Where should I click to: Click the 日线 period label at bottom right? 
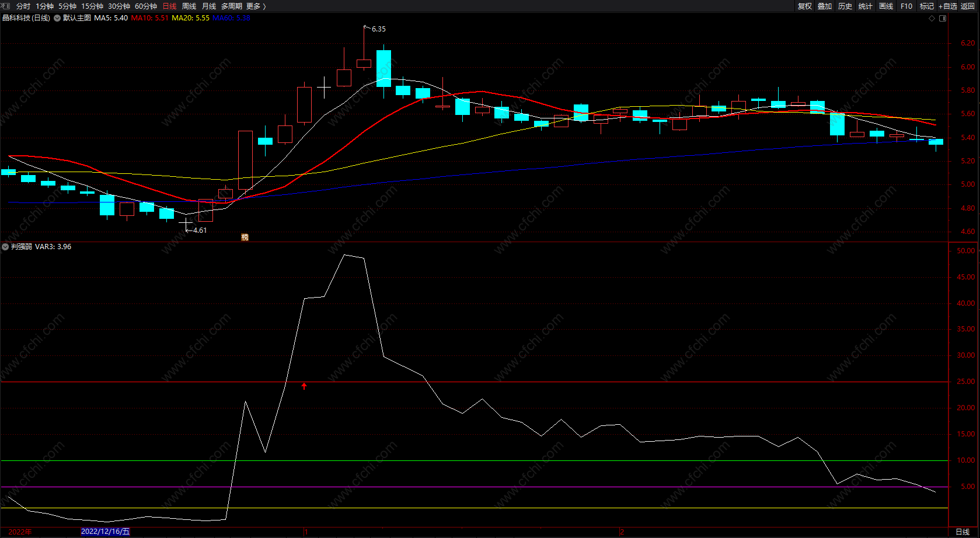962,532
